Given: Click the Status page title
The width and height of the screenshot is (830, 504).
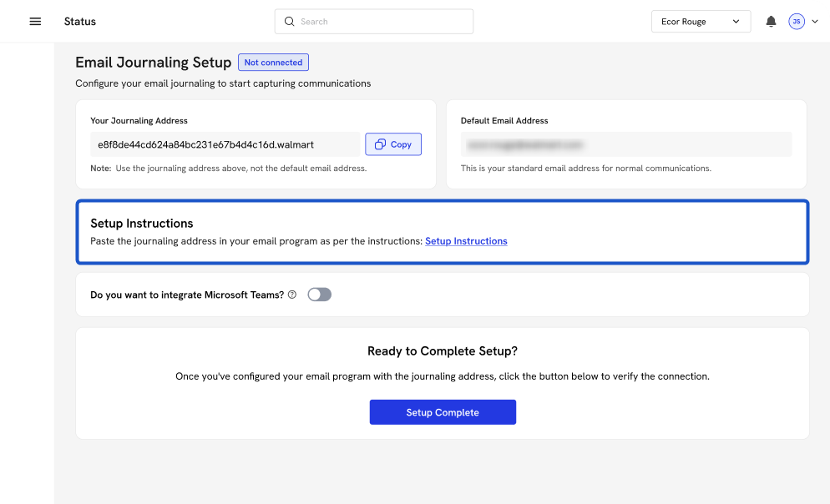Looking at the screenshot, I should click(80, 22).
